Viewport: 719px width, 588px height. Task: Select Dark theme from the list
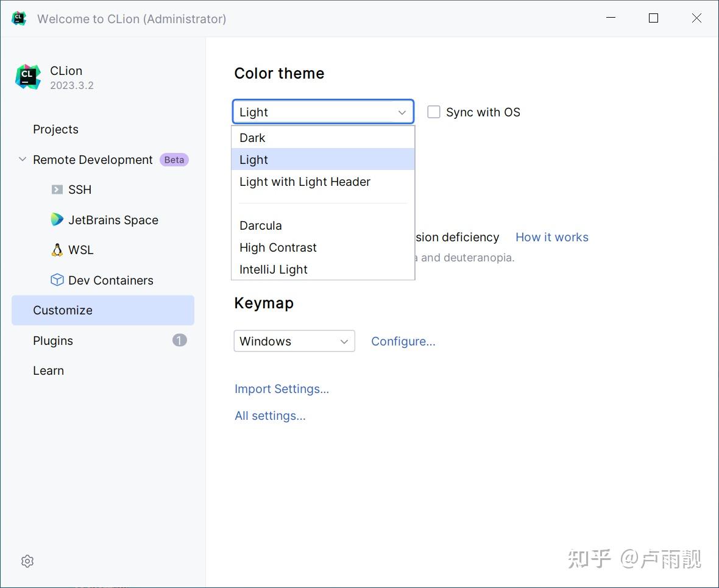pyautogui.click(x=253, y=138)
